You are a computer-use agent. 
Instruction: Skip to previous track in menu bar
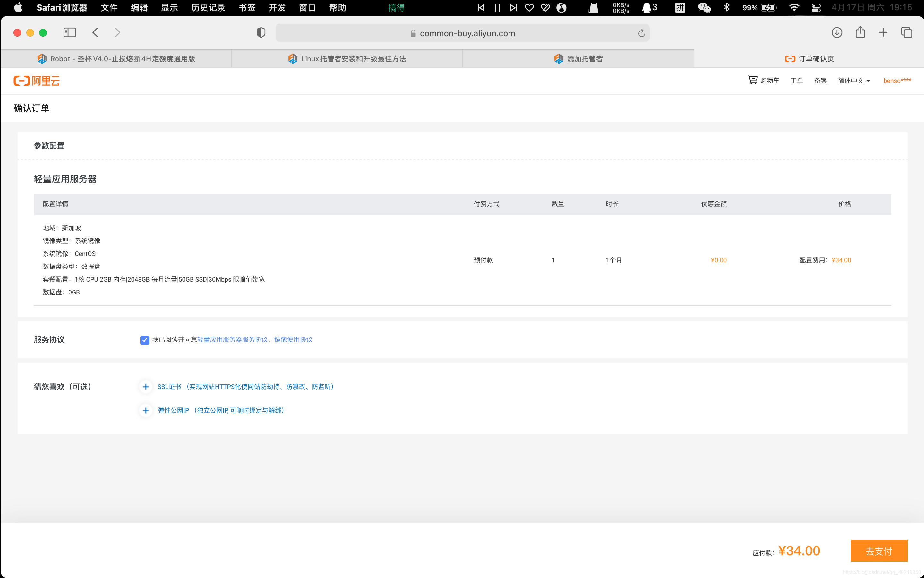(x=481, y=7)
